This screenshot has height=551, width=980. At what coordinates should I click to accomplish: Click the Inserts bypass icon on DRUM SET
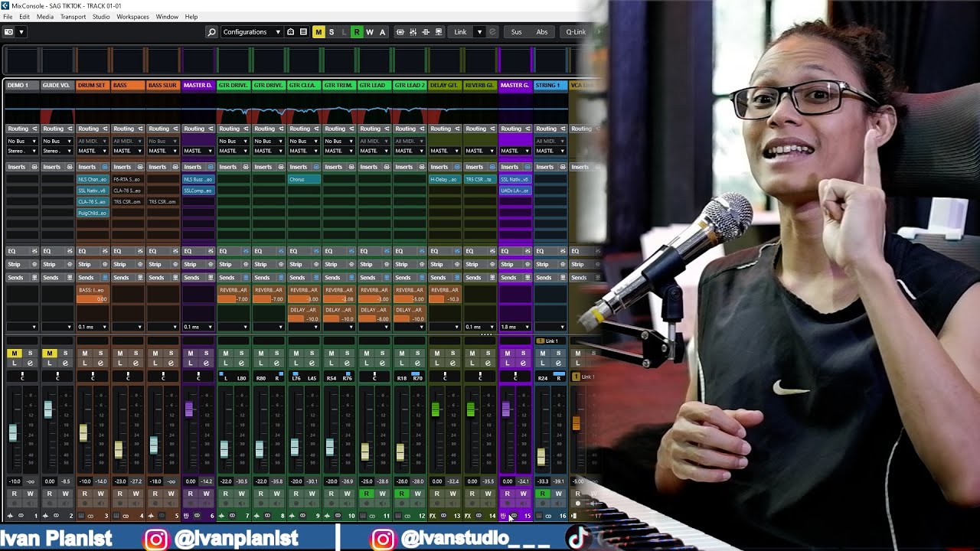tap(105, 167)
